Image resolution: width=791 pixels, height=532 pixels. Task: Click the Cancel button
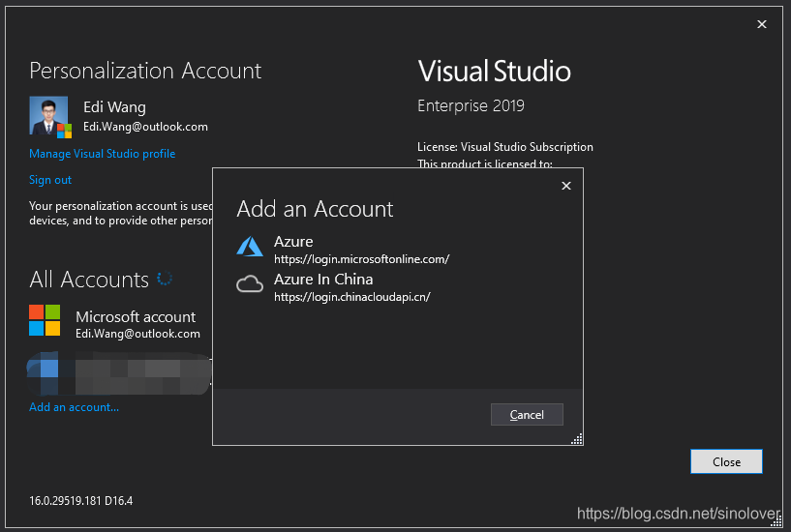[527, 415]
